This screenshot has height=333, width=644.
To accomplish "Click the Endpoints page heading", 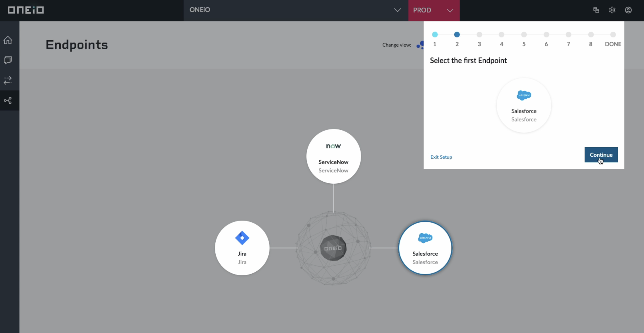I will coord(77,45).
